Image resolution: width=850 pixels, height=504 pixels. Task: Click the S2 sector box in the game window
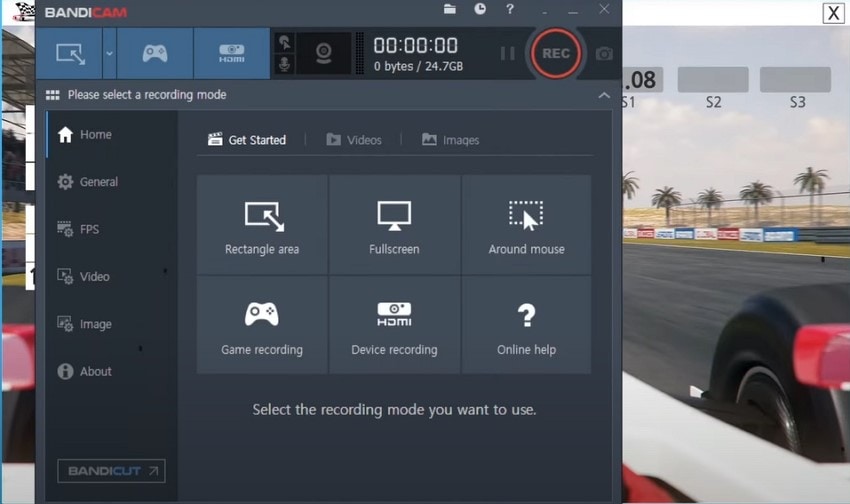pyautogui.click(x=713, y=80)
